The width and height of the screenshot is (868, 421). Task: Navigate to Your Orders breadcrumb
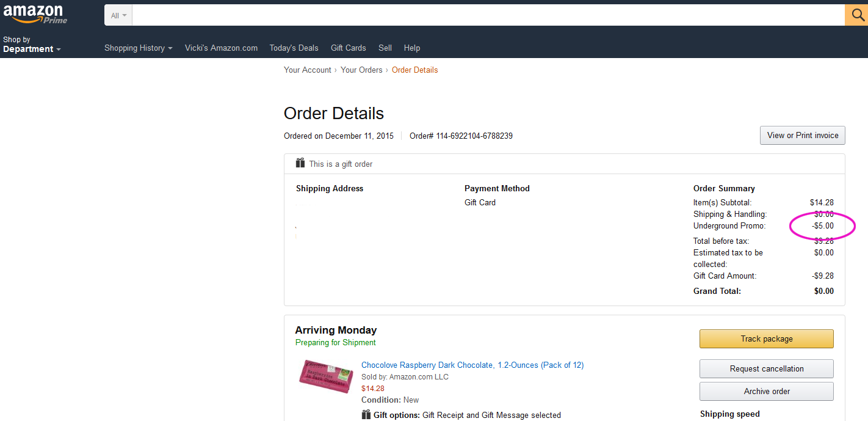click(x=361, y=70)
